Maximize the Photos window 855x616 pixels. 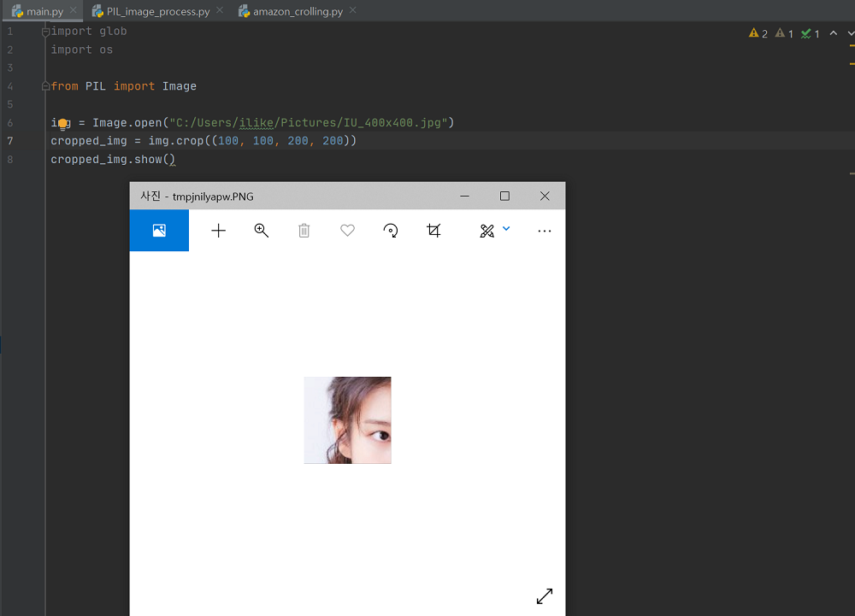coord(504,196)
